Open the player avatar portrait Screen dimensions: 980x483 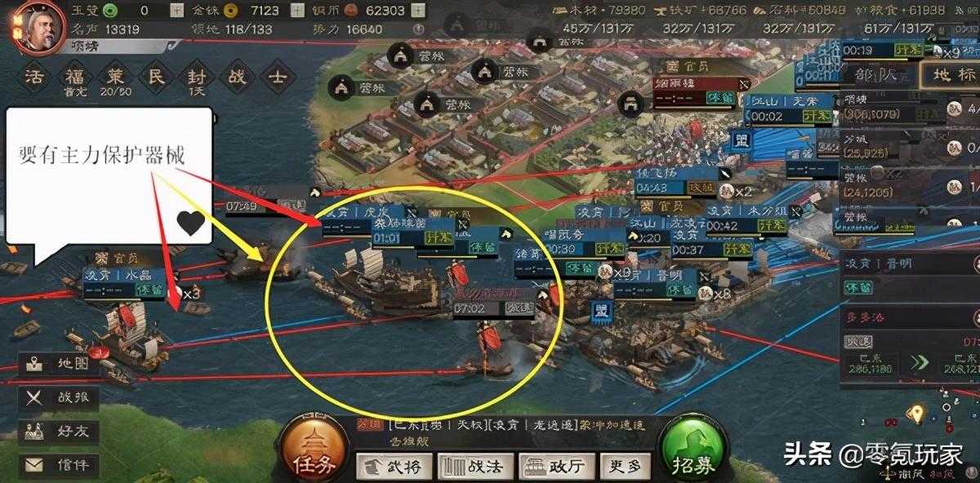tap(31, 26)
